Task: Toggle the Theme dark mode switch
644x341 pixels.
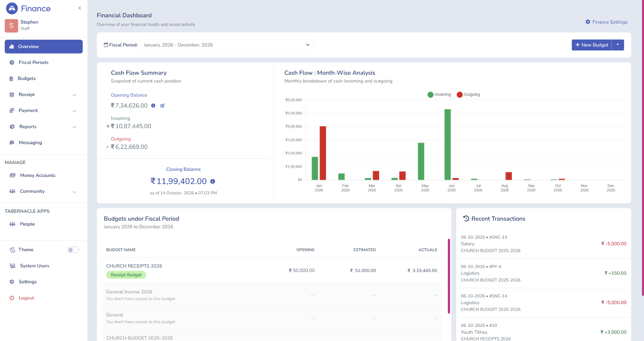Action: tap(73, 250)
